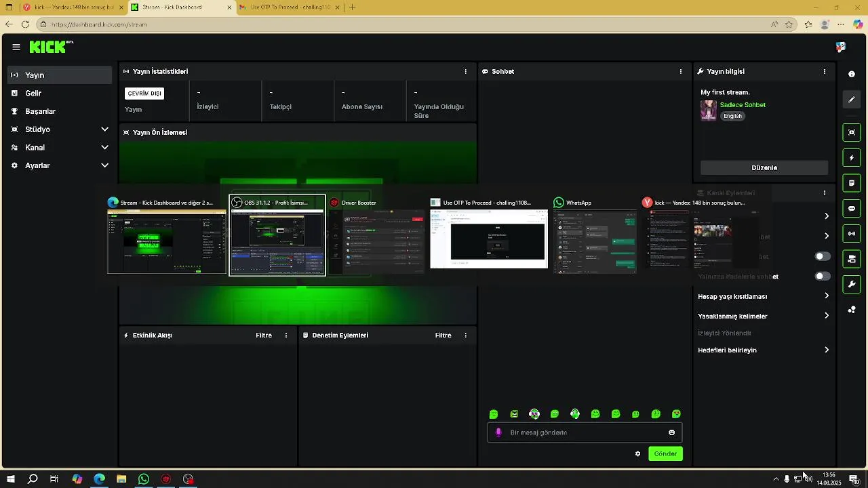This screenshot has height=488, width=868.
Task: Reload the page with browser refresh button
Action: (x=25, y=24)
